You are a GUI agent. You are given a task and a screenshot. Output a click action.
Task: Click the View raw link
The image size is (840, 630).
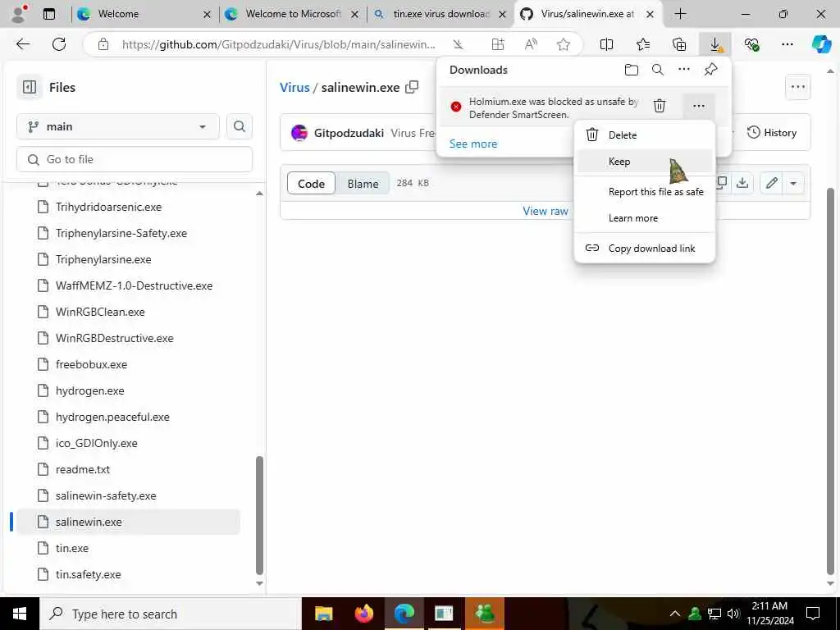[x=545, y=211]
